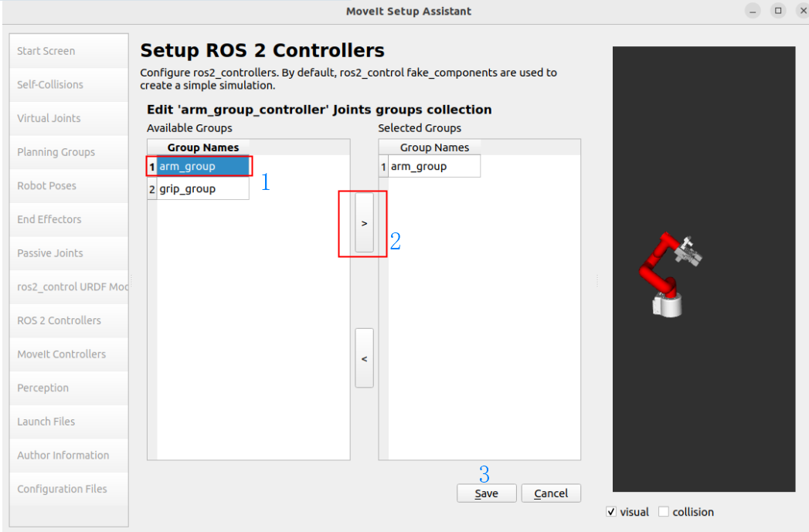This screenshot has width=809, height=532.
Task: Select End Effectors in sidebar
Action: tap(69, 219)
